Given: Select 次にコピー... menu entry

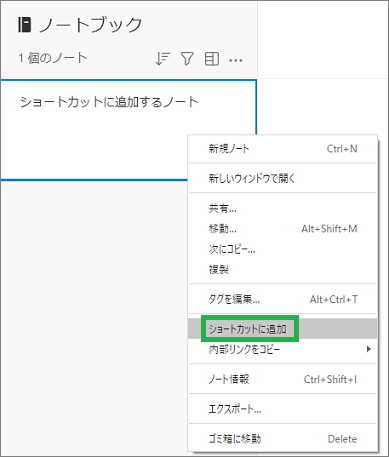Looking at the screenshot, I should [283, 249].
